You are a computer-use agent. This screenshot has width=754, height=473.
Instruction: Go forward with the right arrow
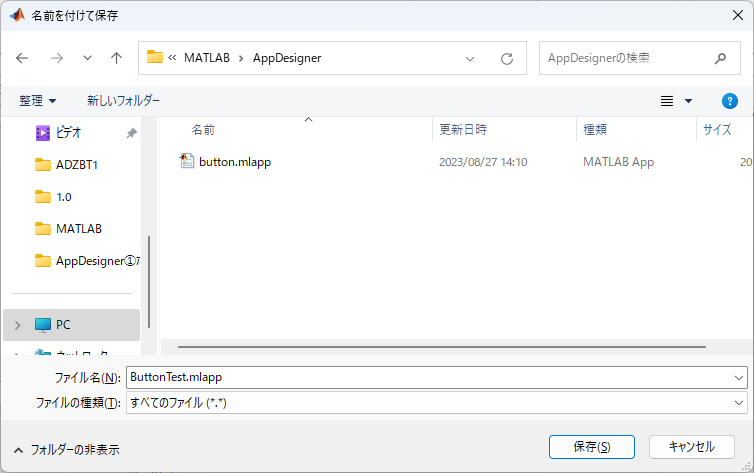pyautogui.click(x=57, y=58)
